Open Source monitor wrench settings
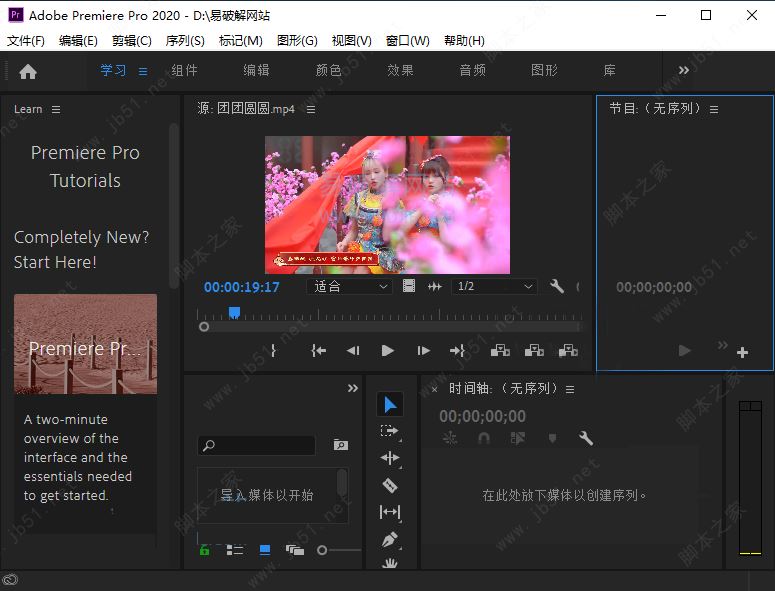 tap(557, 286)
